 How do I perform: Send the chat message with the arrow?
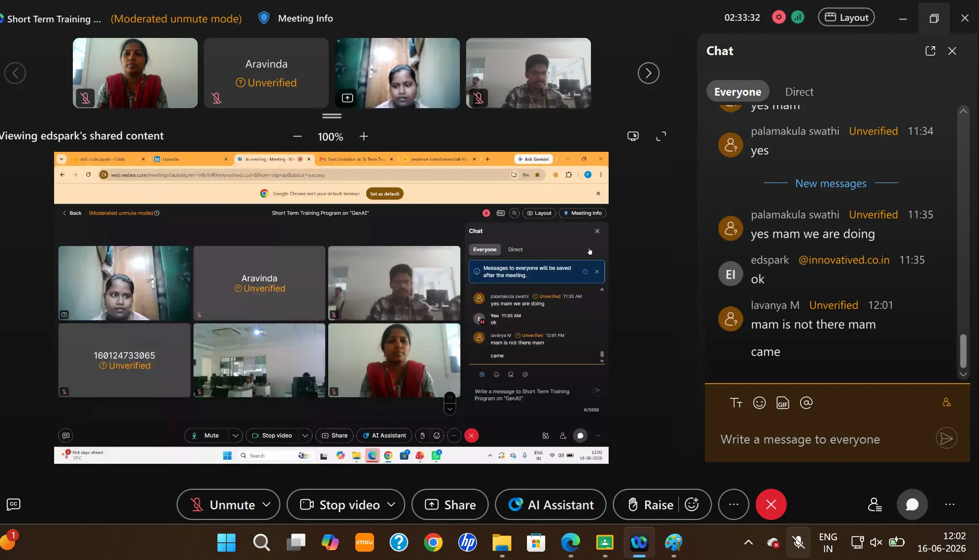click(x=946, y=438)
